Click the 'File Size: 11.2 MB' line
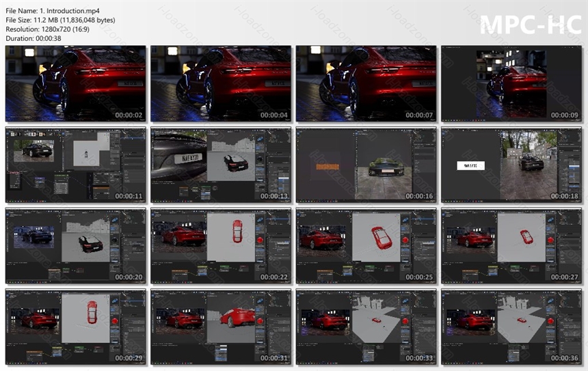 (60, 20)
